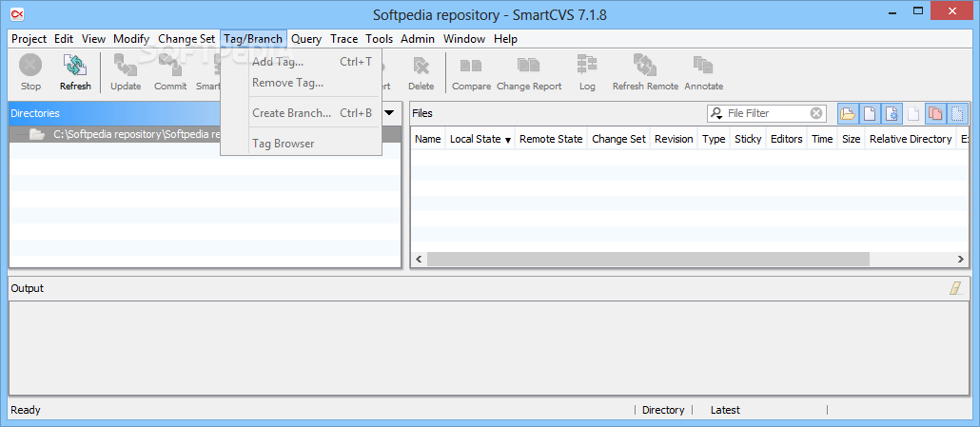Click the Sticky column header
Viewport: 980px width, 427px height.
click(x=748, y=139)
